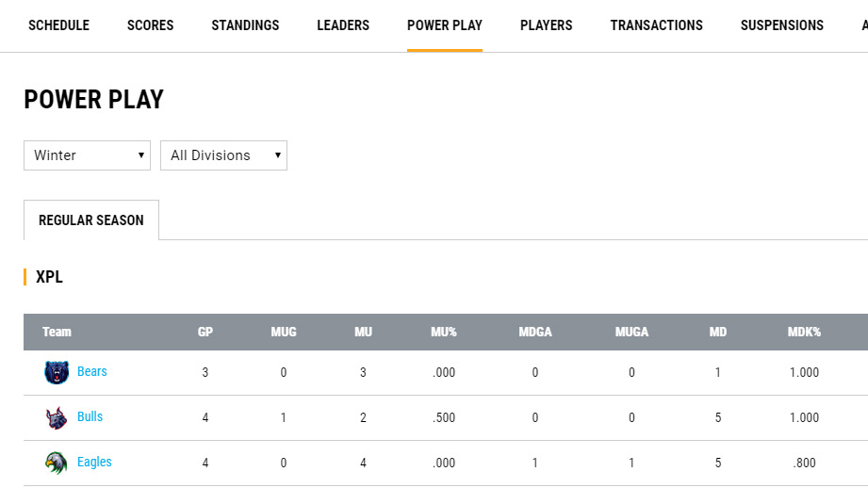The height and width of the screenshot is (488, 868).
Task: Go to the Schedule tab
Action: click(58, 25)
